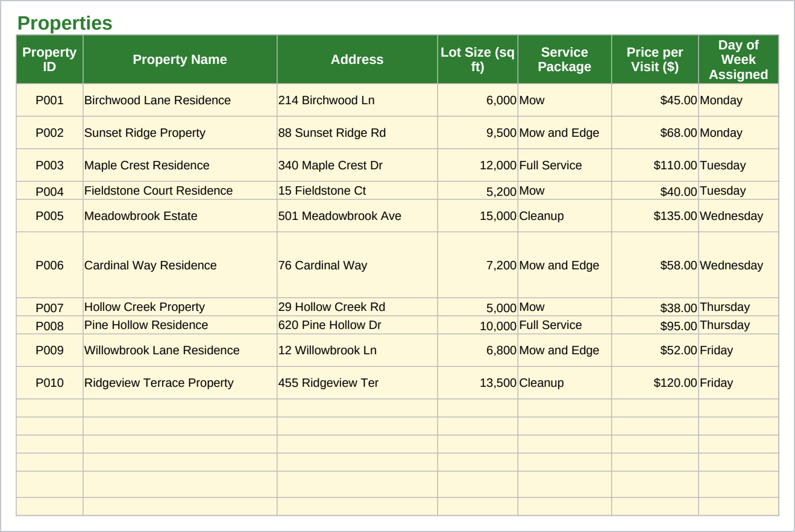Select the Property ID column header
This screenshot has width=795, height=532.
click(49, 60)
